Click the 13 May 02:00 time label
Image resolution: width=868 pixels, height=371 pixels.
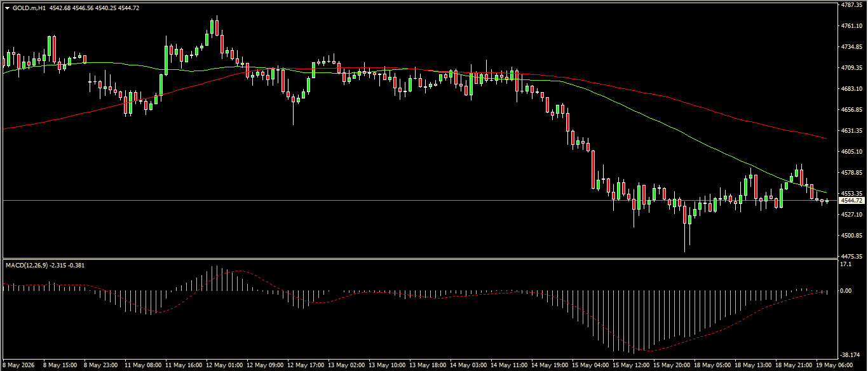pyautogui.click(x=346, y=366)
